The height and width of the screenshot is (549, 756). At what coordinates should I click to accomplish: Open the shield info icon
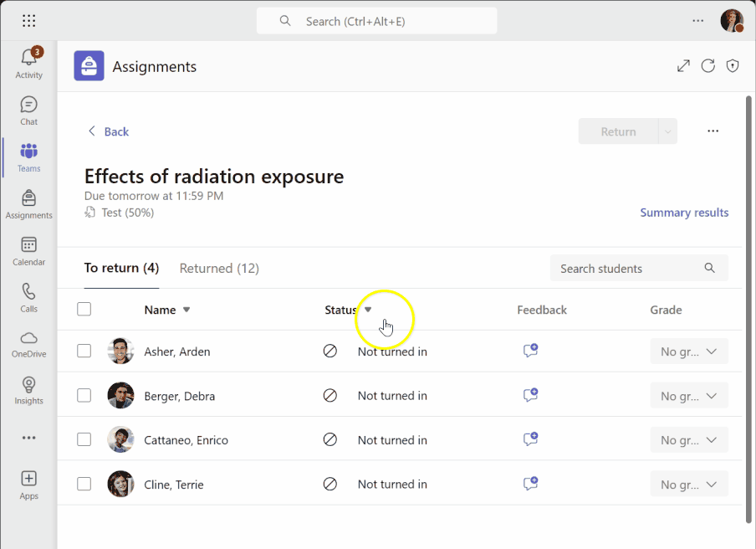coord(733,65)
